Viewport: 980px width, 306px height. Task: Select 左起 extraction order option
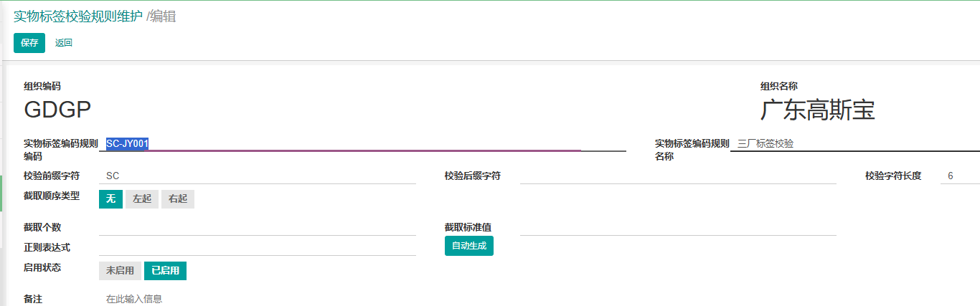(x=142, y=199)
